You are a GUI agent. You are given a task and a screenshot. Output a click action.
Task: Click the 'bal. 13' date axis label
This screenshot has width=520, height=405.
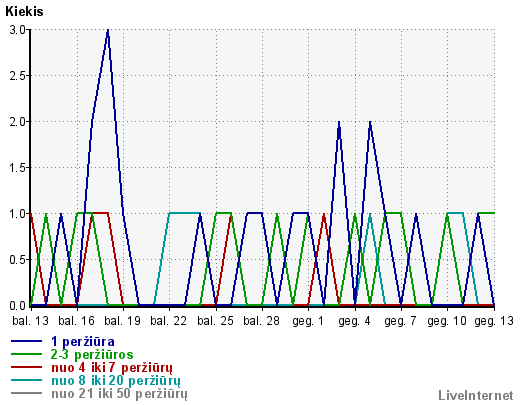click(30, 321)
